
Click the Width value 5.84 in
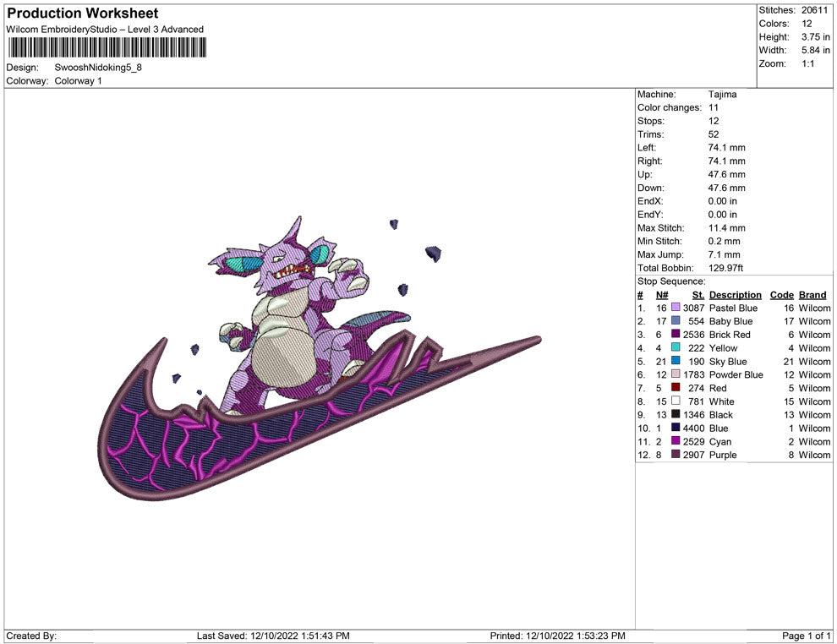click(816, 50)
